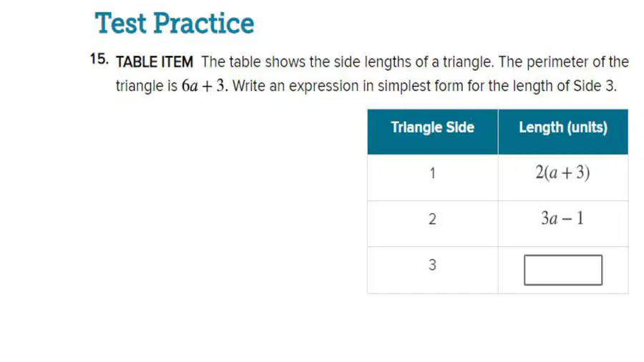This screenshot has height=362, width=644.
Task: Click the question number 15
Action: pos(99,59)
